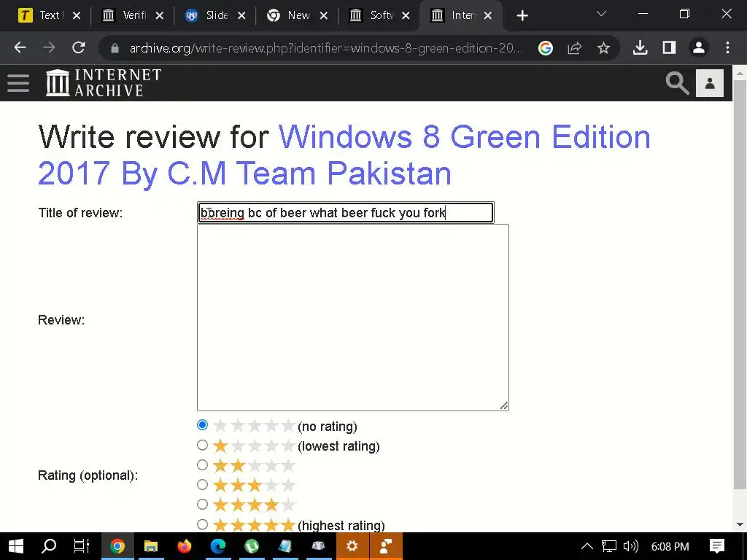This screenshot has width=747, height=560.
Task: Click the browser forward arrow
Action: [x=49, y=47]
